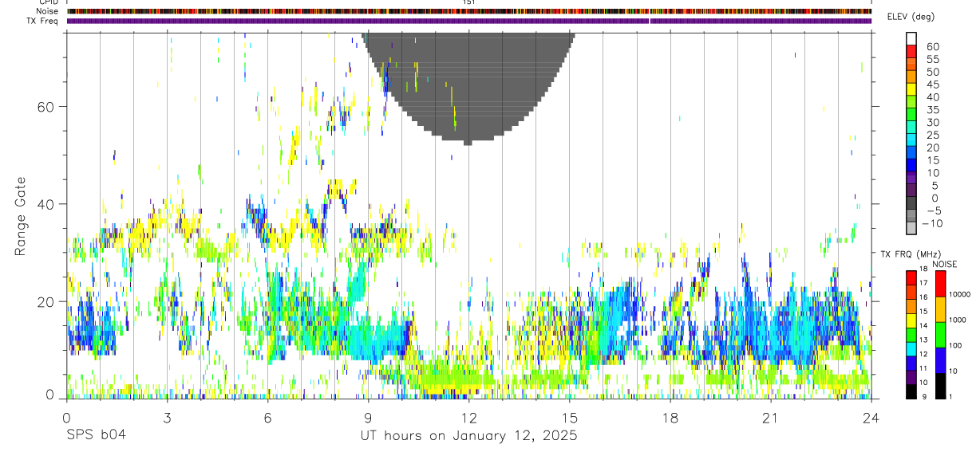Click the white top segment of ELEV colorbar
The image size is (980, 452).
(911, 38)
